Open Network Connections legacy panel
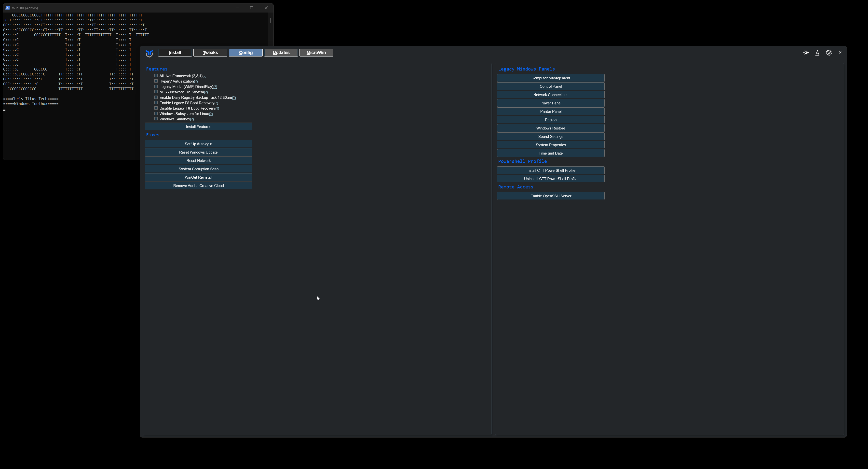This screenshot has width=868, height=469. 550,95
